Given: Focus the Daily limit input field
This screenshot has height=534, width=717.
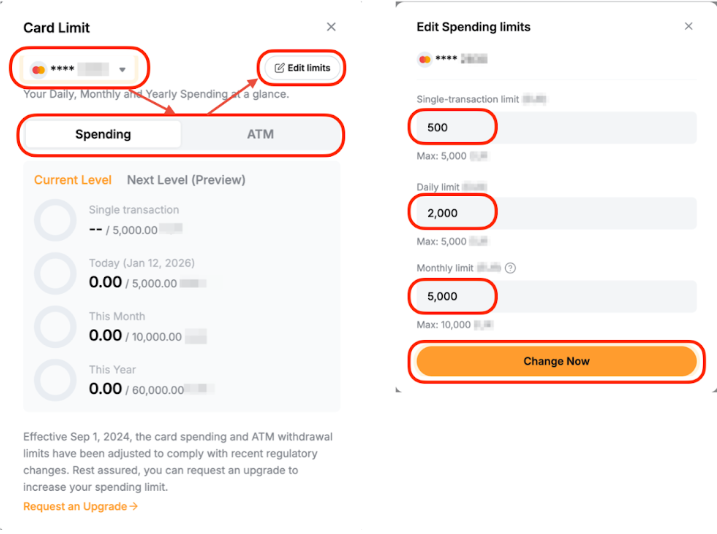Looking at the screenshot, I should pos(555,213).
